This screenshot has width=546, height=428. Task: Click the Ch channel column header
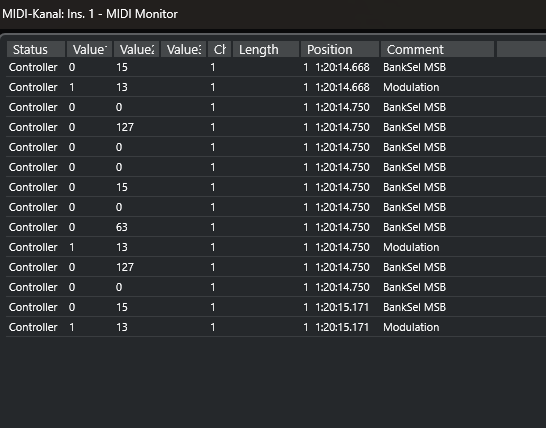tap(219, 49)
